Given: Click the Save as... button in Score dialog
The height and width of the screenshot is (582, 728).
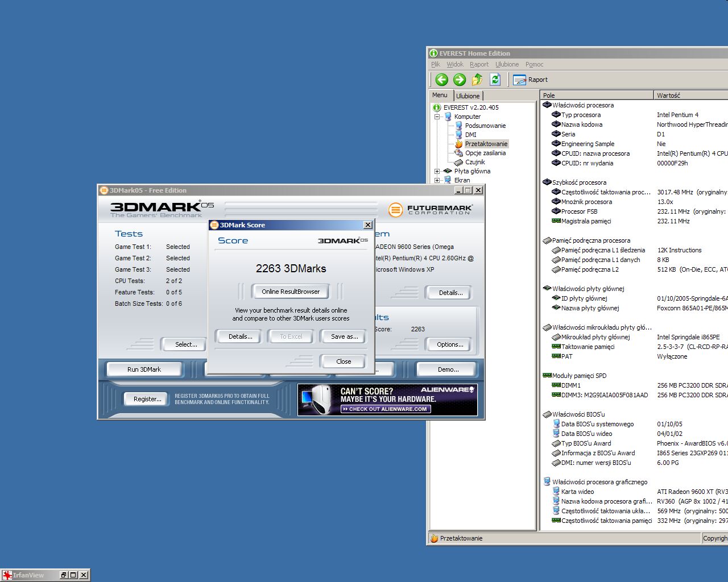Looking at the screenshot, I should 345,336.
